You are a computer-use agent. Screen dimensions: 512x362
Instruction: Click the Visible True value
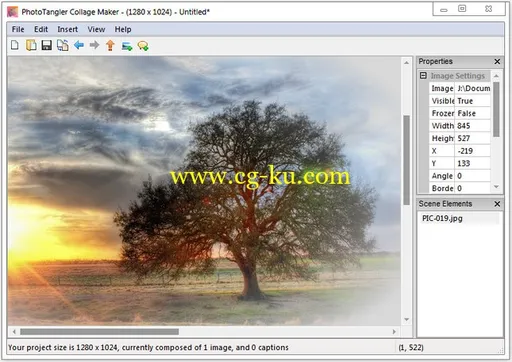click(x=473, y=101)
